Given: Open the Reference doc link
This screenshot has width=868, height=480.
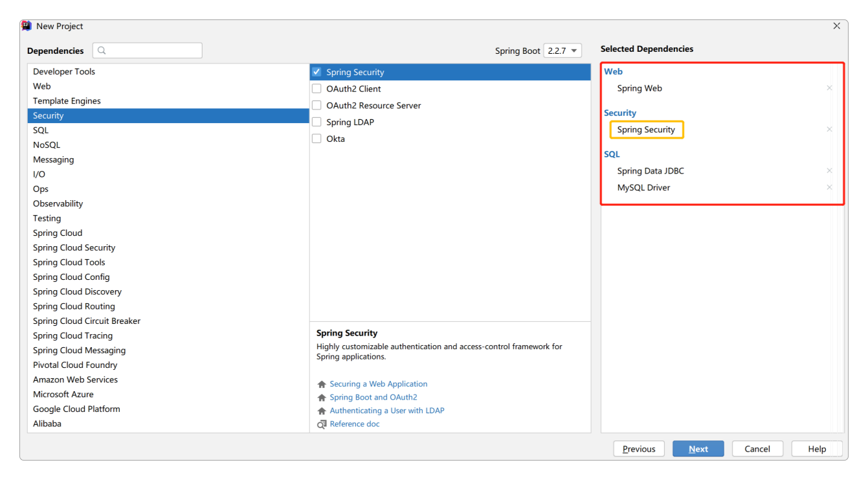Looking at the screenshot, I should (355, 424).
